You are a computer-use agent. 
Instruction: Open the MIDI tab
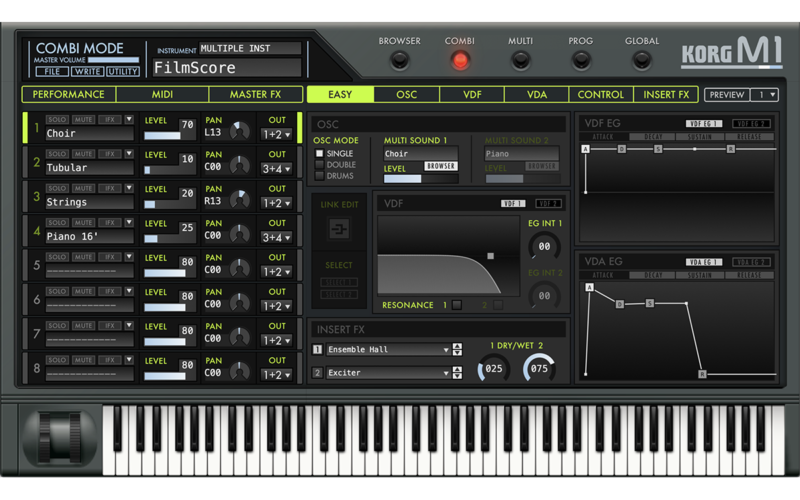[162, 94]
